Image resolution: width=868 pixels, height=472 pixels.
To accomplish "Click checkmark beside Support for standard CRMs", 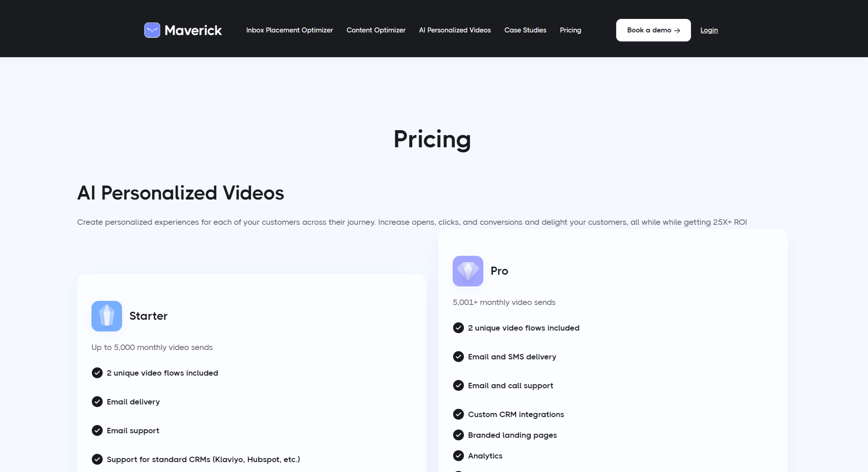I will point(97,459).
